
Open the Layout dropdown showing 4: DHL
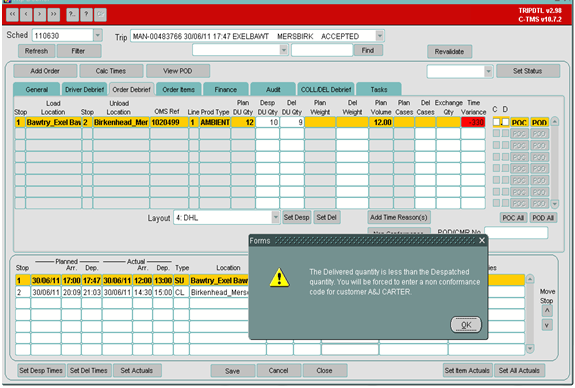click(x=275, y=217)
